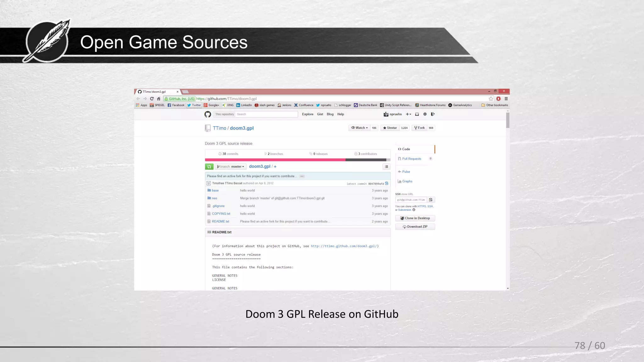
Task: Switch clone URL to HTTPS
Action: tap(422, 206)
